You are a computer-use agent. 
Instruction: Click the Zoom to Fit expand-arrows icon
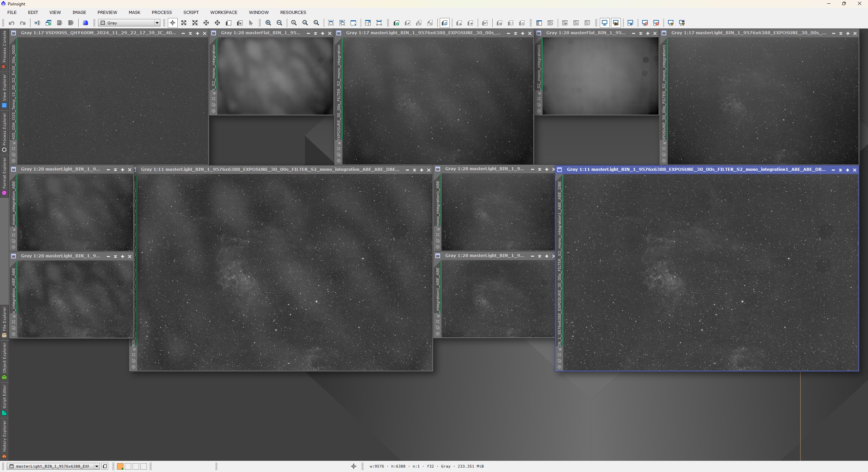pos(184,23)
